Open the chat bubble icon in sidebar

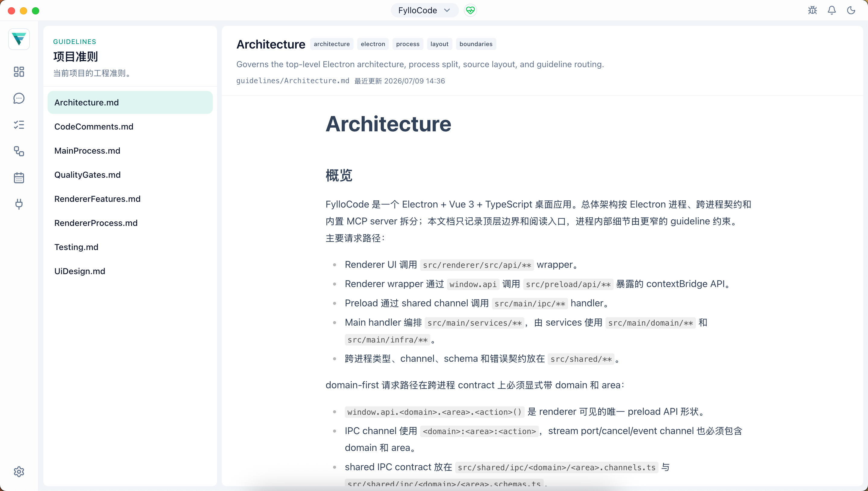click(19, 98)
